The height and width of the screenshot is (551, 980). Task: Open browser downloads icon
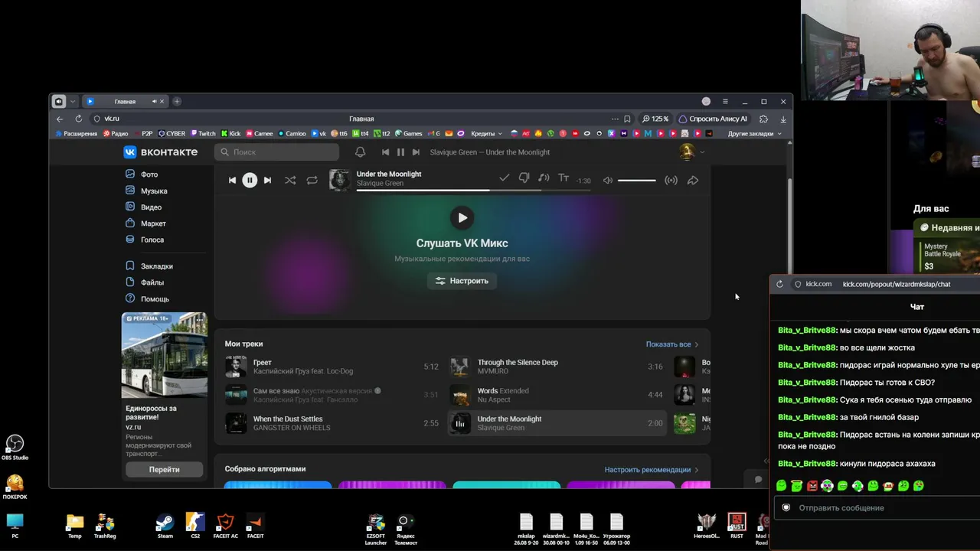point(783,119)
